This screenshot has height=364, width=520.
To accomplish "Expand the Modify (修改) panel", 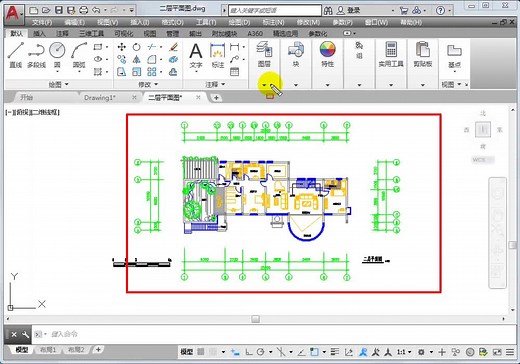I will tap(148, 84).
